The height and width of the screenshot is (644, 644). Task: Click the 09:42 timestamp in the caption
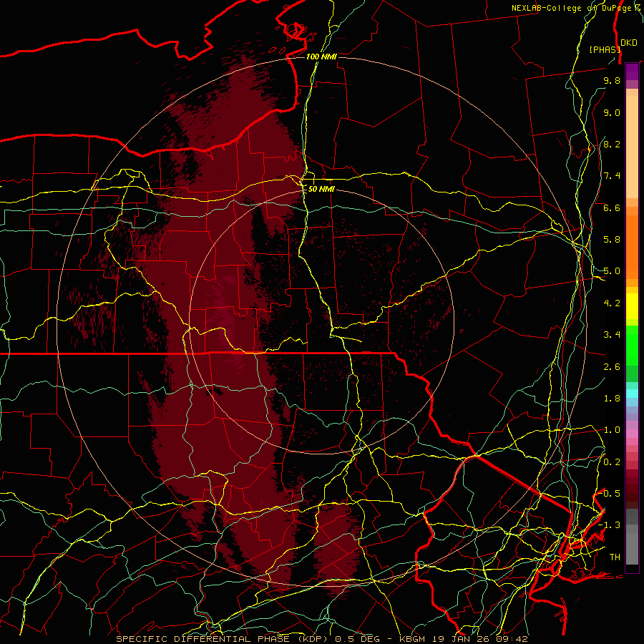tap(513, 639)
